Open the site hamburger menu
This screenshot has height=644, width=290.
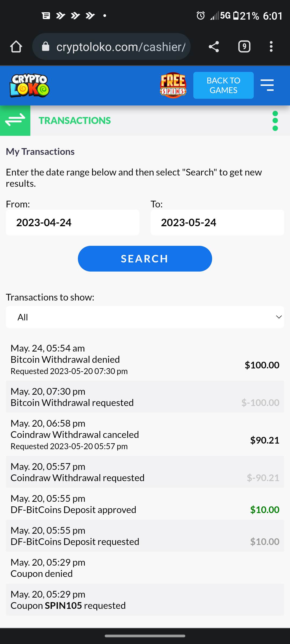267,85
